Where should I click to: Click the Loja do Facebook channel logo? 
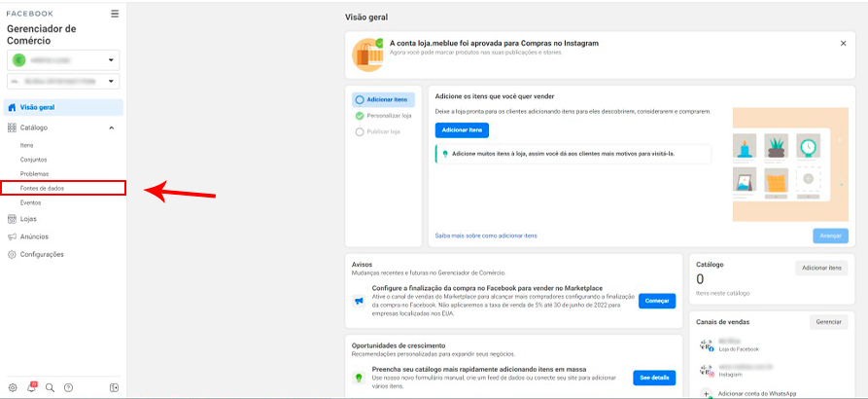pyautogui.click(x=707, y=345)
